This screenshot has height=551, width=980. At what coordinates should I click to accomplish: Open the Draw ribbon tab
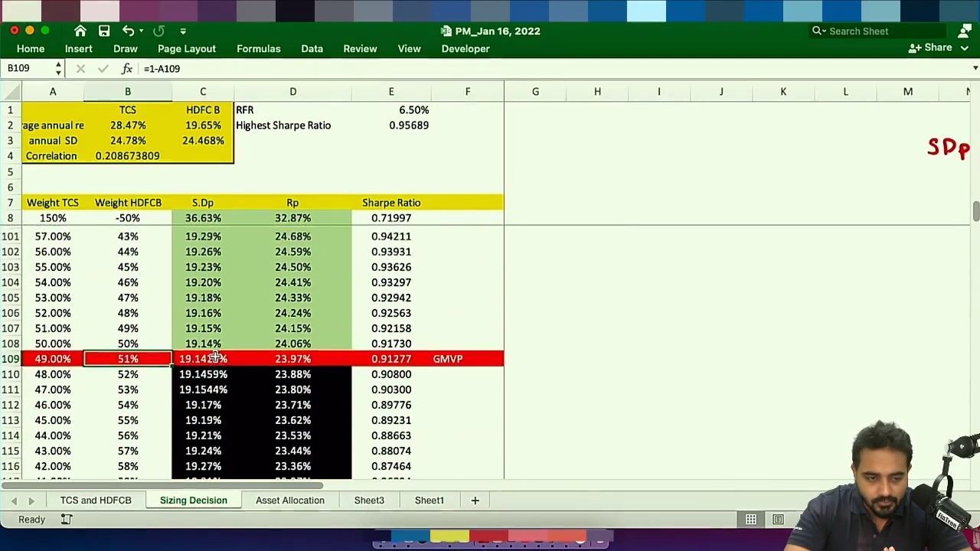click(x=126, y=48)
